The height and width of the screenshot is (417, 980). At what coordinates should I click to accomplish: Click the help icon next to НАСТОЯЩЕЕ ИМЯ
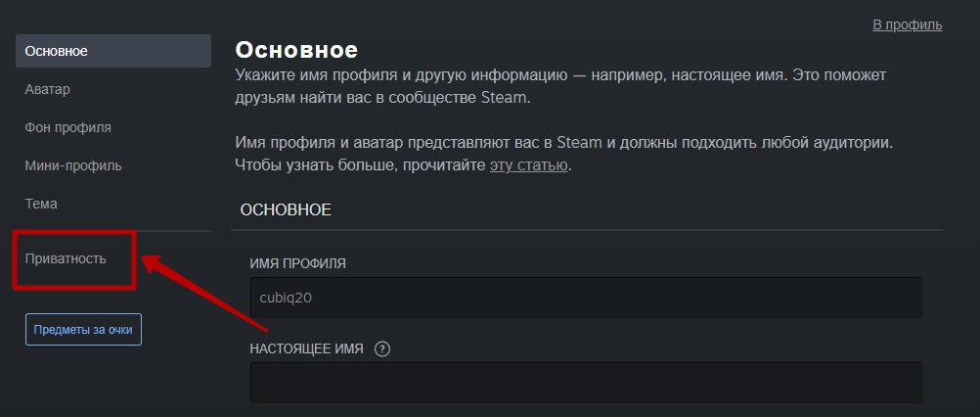pyautogui.click(x=381, y=348)
